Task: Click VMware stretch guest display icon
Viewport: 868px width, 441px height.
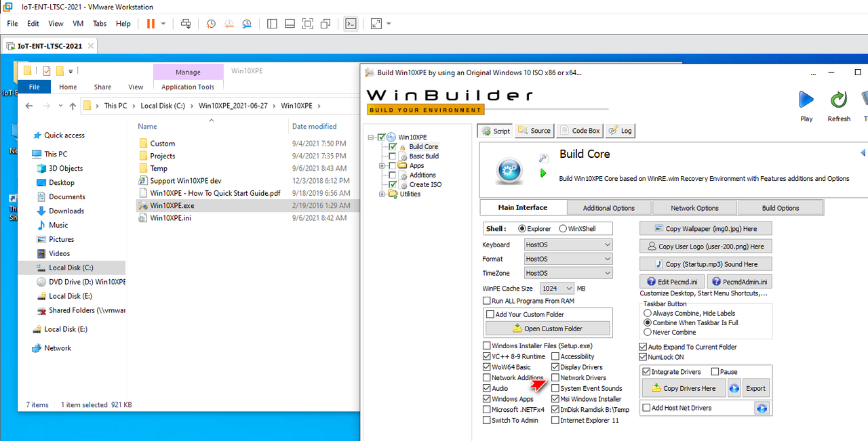Action: 376,23
